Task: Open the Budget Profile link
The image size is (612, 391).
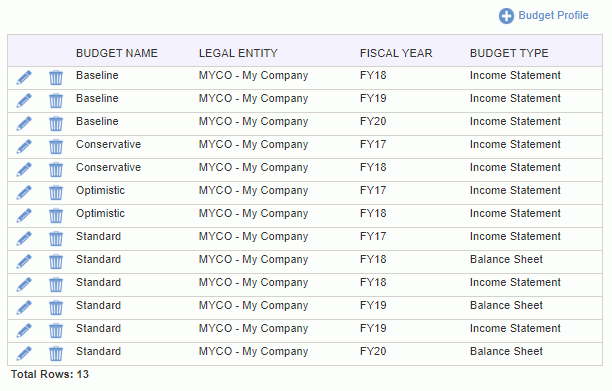Action: 553,15
